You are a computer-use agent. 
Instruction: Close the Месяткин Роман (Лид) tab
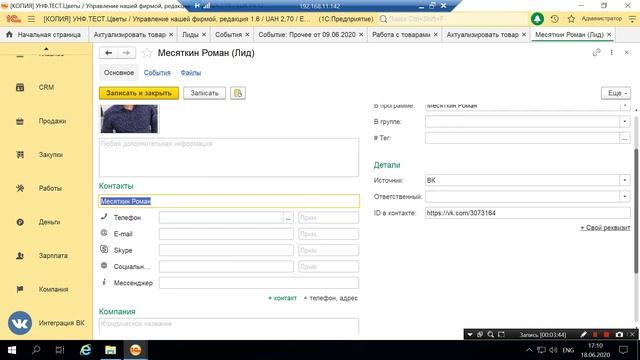(609, 35)
